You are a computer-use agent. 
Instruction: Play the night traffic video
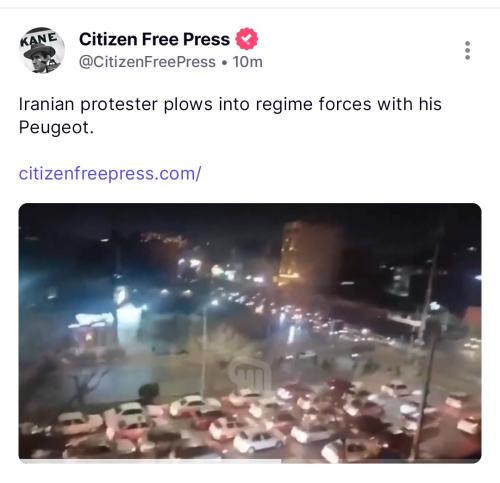pos(250,333)
